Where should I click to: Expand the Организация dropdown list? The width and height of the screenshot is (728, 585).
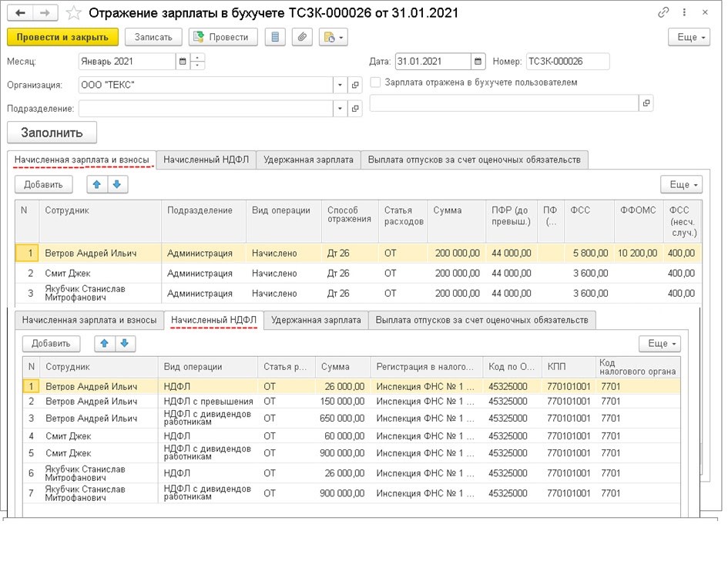tap(341, 85)
